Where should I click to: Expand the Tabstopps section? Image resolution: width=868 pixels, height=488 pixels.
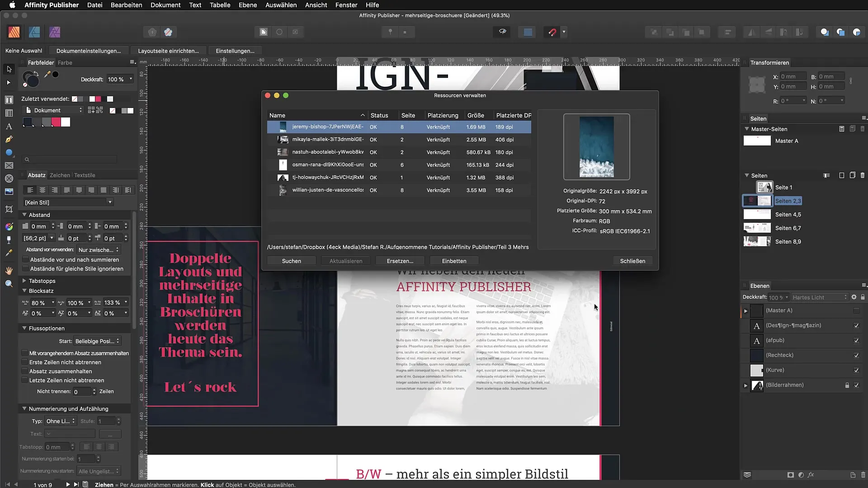[24, 281]
